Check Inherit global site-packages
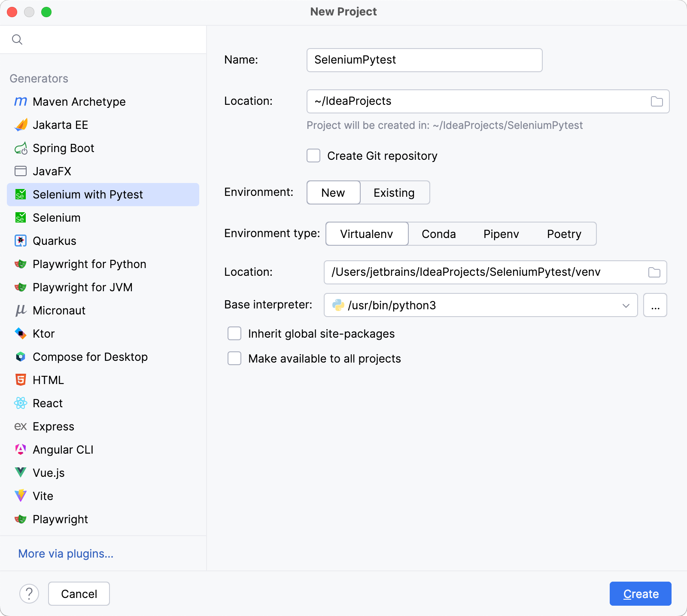Screen dimensions: 687x616 (234, 333)
